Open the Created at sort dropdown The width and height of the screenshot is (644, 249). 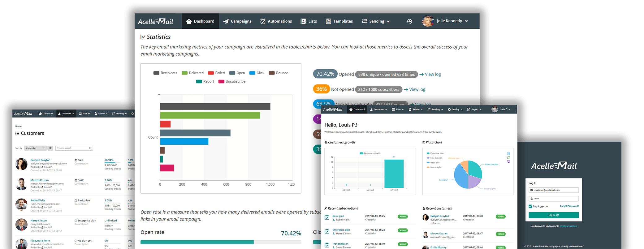point(36,148)
